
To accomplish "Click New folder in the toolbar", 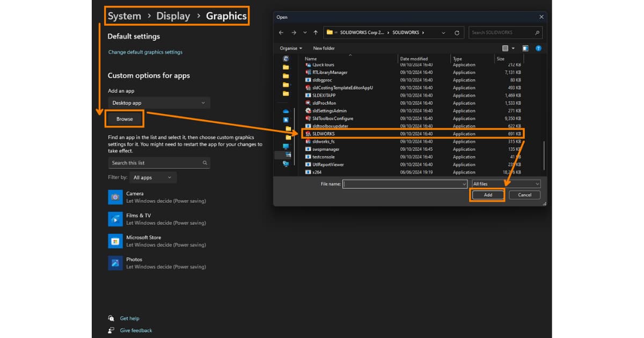I will [324, 48].
